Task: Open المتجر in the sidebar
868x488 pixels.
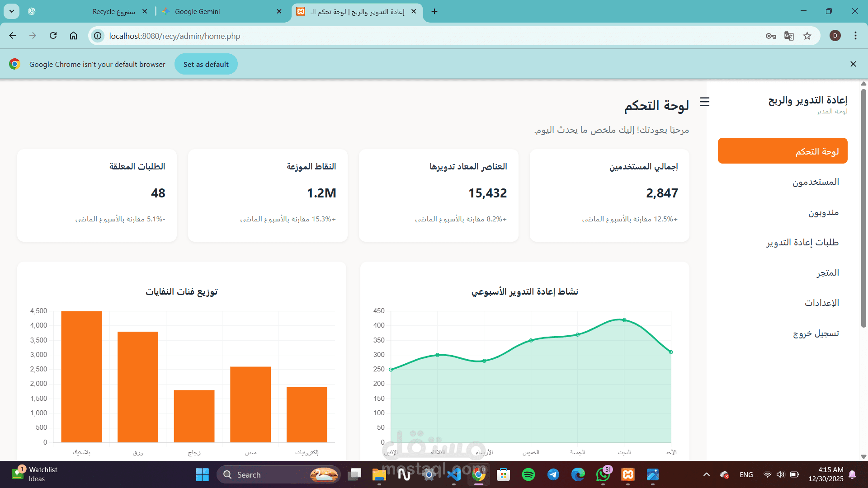Action: 783,272
